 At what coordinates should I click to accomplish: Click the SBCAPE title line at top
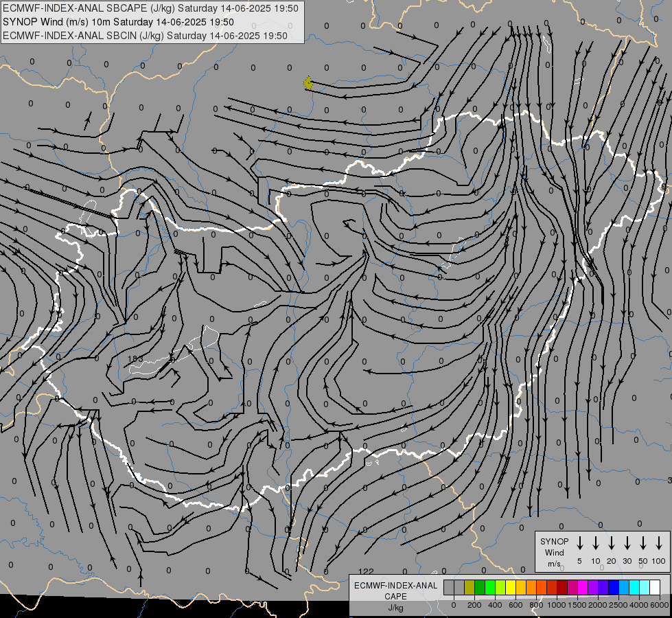coord(150,8)
